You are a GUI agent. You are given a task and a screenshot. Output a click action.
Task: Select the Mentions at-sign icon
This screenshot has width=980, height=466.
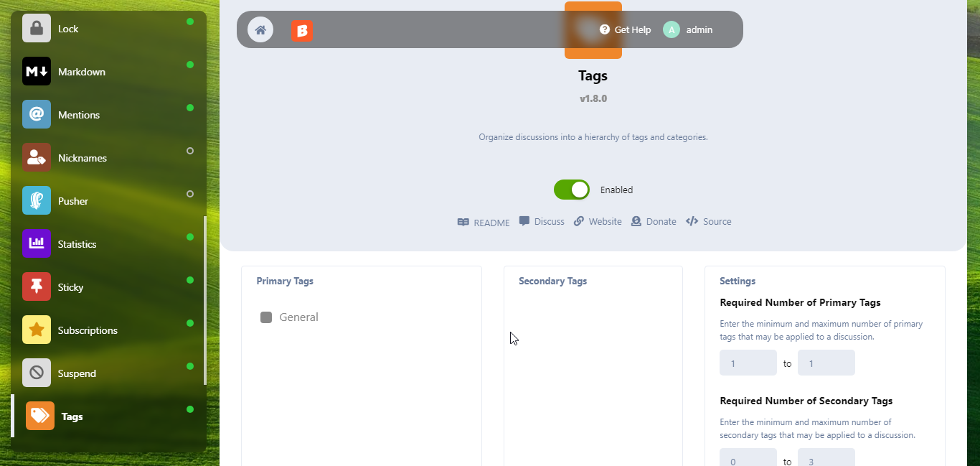(x=37, y=114)
